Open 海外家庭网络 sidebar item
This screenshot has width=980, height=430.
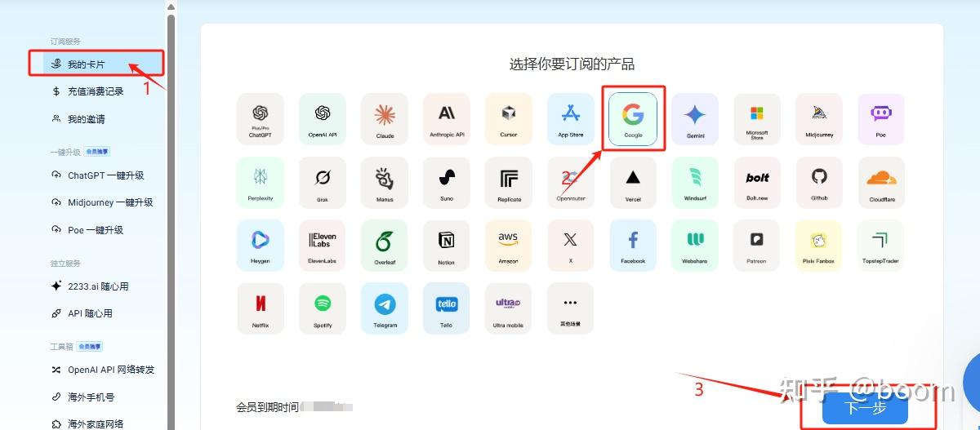point(87,424)
